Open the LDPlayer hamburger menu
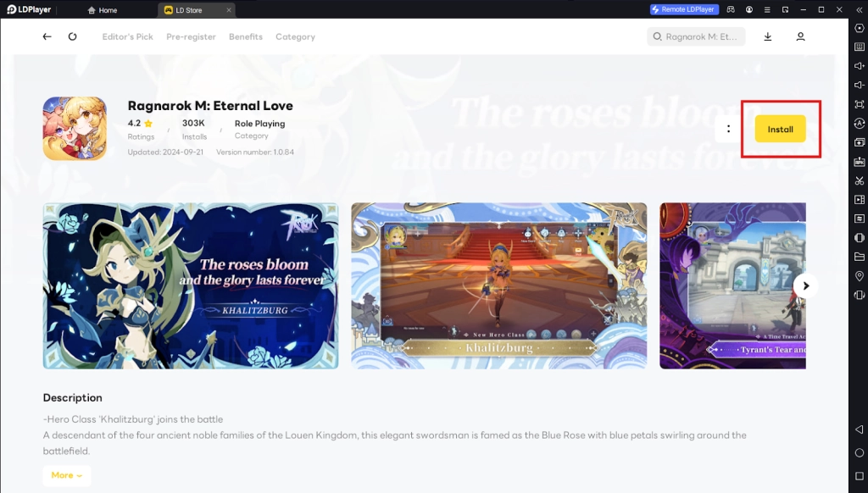 tap(769, 9)
